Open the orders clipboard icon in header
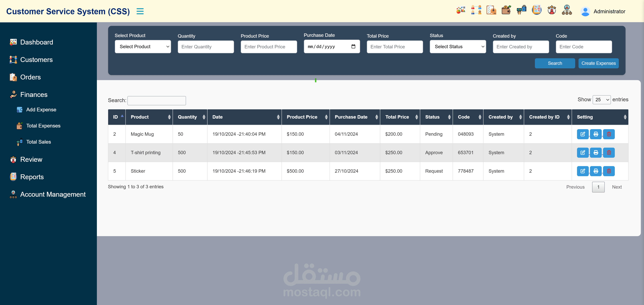The width and height of the screenshot is (644, 305). coord(491,10)
